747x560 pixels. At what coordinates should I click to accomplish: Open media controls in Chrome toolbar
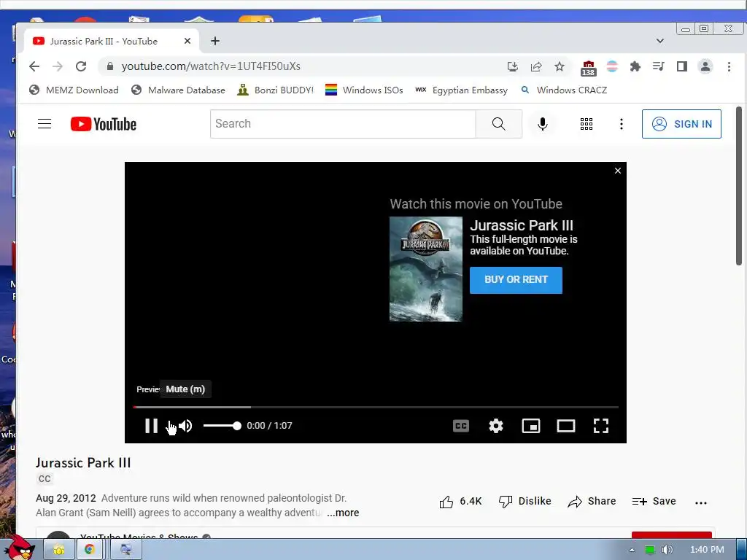[659, 66]
